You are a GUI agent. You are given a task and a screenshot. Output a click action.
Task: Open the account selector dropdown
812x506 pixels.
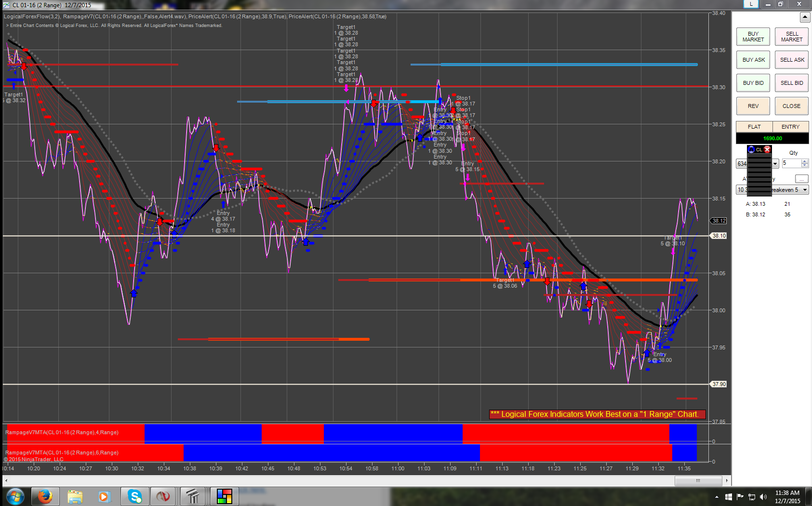(x=775, y=164)
